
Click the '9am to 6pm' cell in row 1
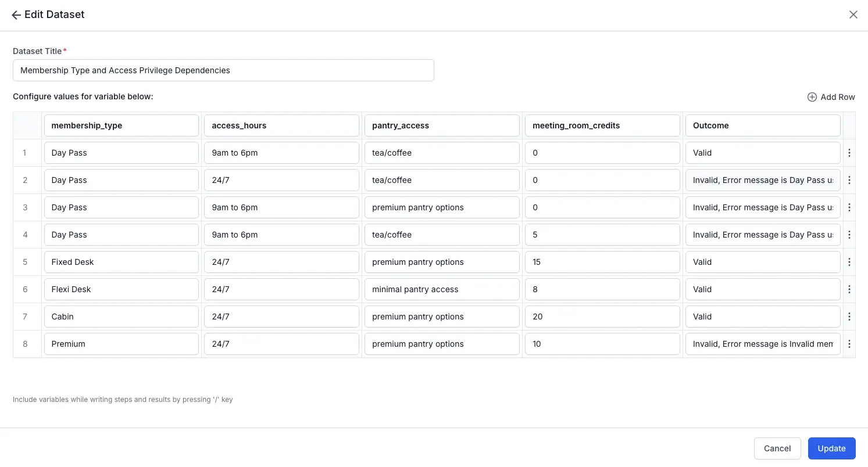click(281, 153)
